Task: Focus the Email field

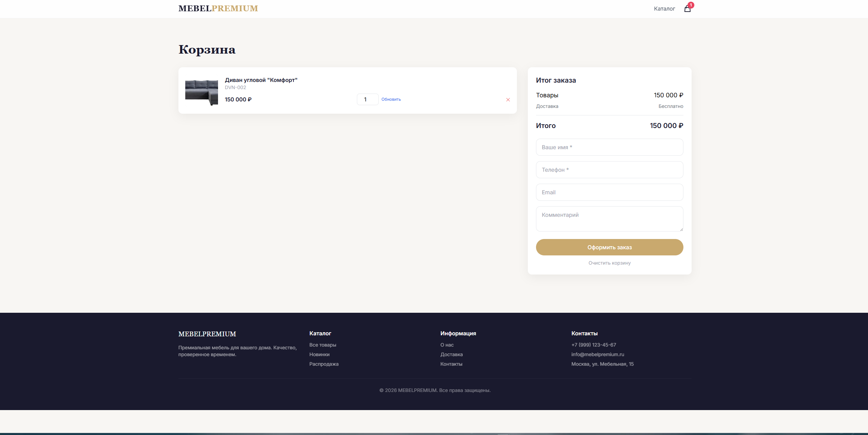Action: [609, 192]
